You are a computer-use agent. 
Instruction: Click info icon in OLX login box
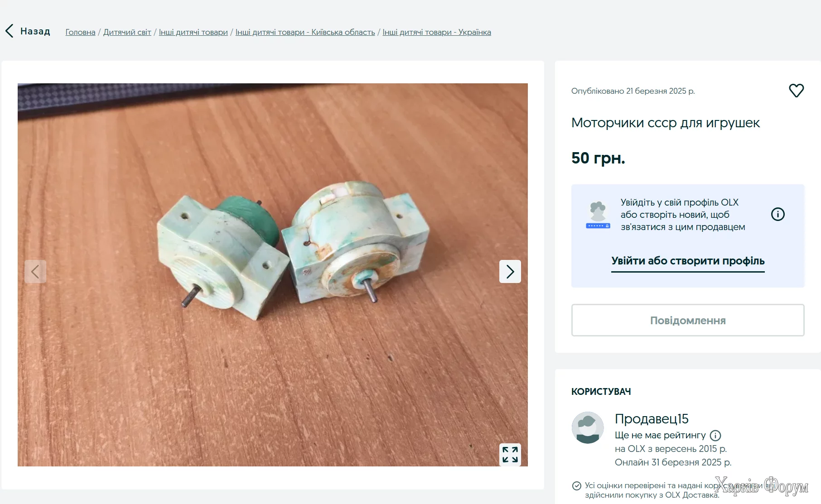pyautogui.click(x=778, y=214)
